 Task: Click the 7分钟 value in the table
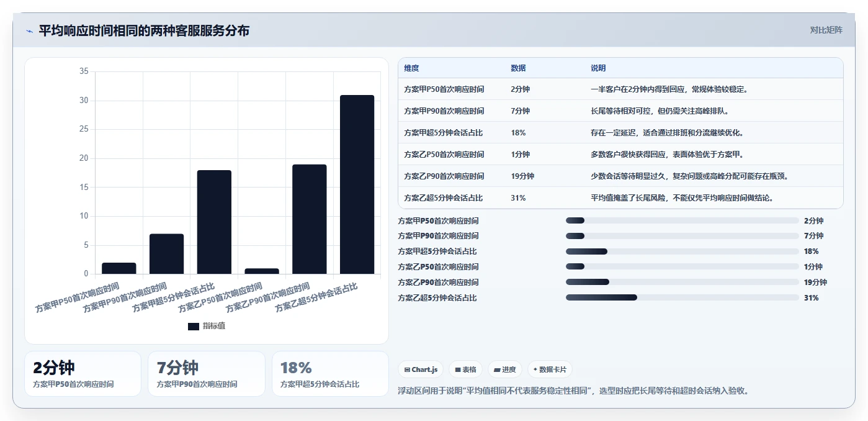tap(521, 111)
